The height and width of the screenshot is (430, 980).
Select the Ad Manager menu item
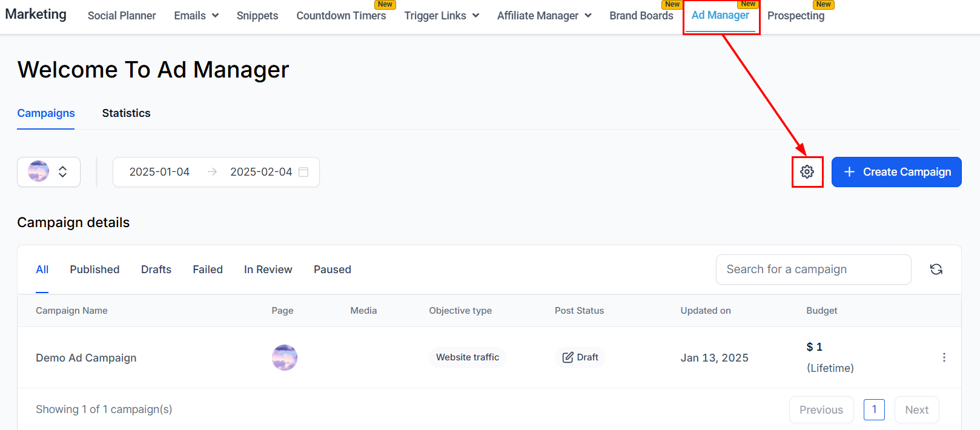tap(720, 15)
